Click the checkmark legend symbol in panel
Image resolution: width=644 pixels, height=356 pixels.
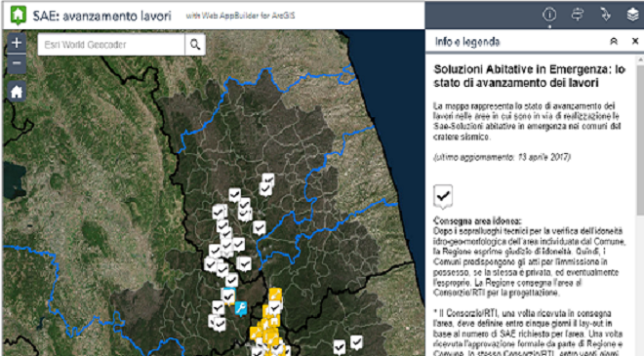[x=443, y=196]
